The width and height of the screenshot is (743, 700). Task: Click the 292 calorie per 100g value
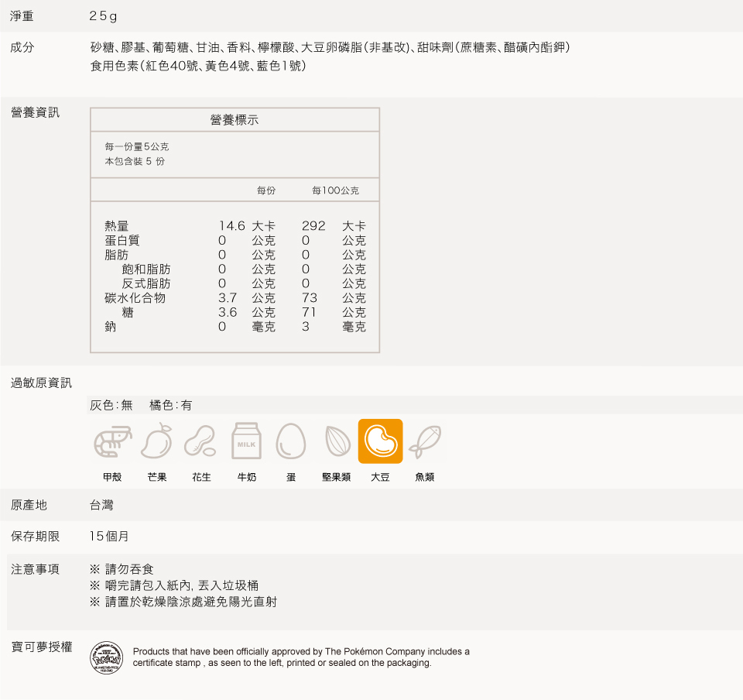pyautogui.click(x=313, y=226)
